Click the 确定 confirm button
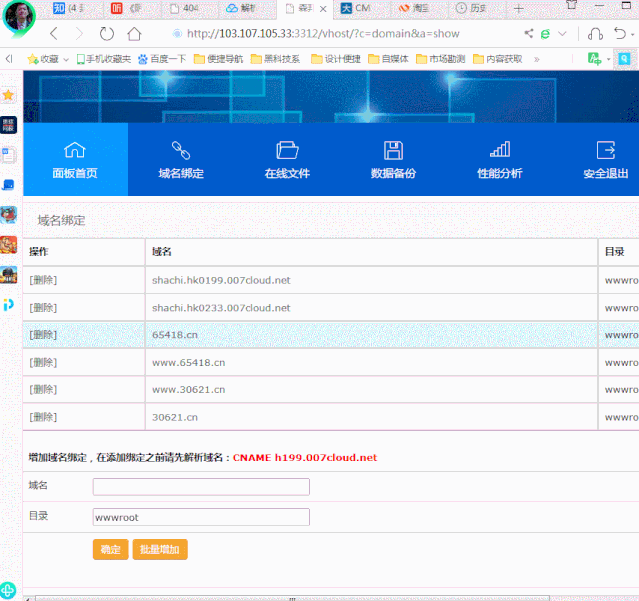639x601 pixels. (x=110, y=549)
